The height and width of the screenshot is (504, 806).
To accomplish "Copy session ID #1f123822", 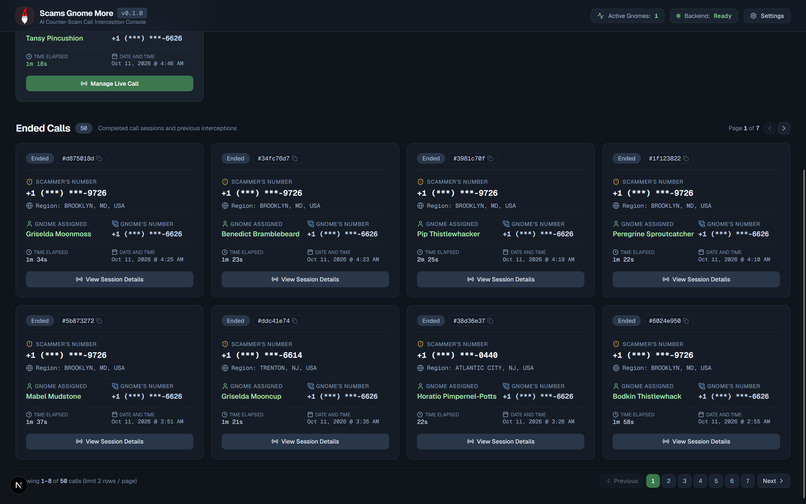I will pos(686,158).
